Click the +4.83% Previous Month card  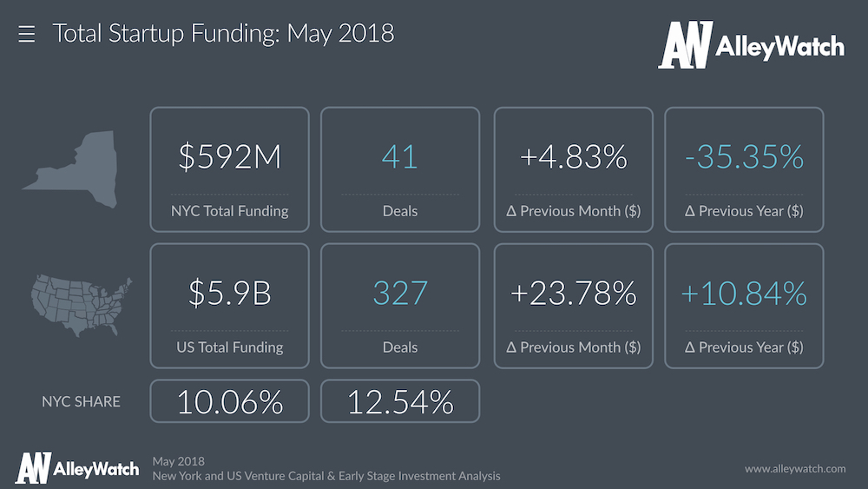tap(574, 169)
